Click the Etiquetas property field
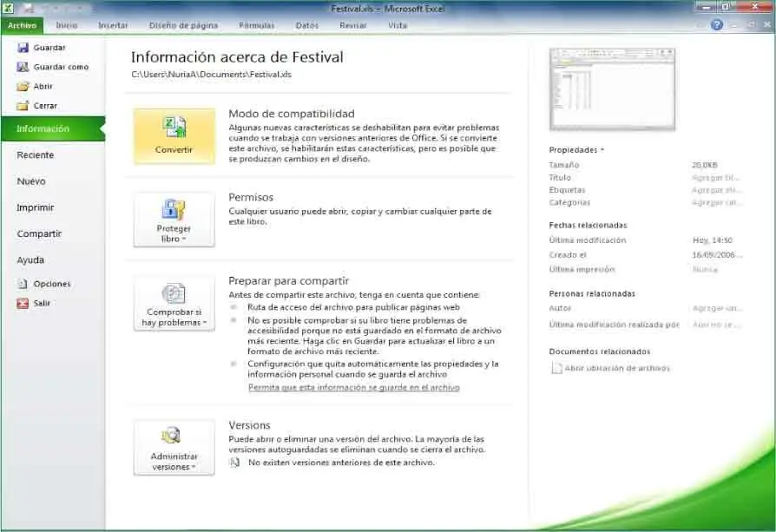Screen dimensions: 776x532 point(716,190)
